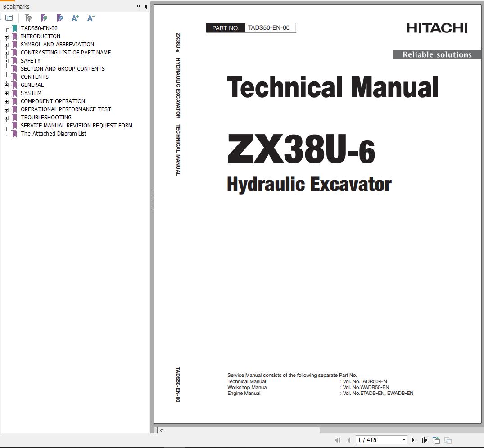Viewport: 484px width, 448px height.
Task: Go to the previous view
Action: [436, 440]
